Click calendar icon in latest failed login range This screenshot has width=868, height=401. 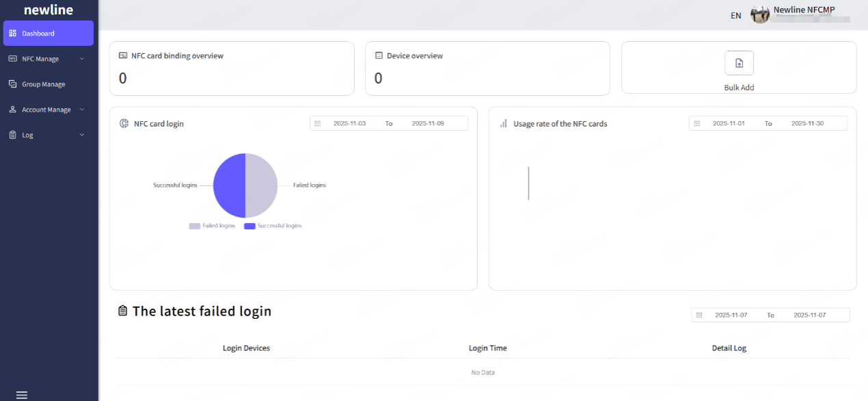(699, 315)
